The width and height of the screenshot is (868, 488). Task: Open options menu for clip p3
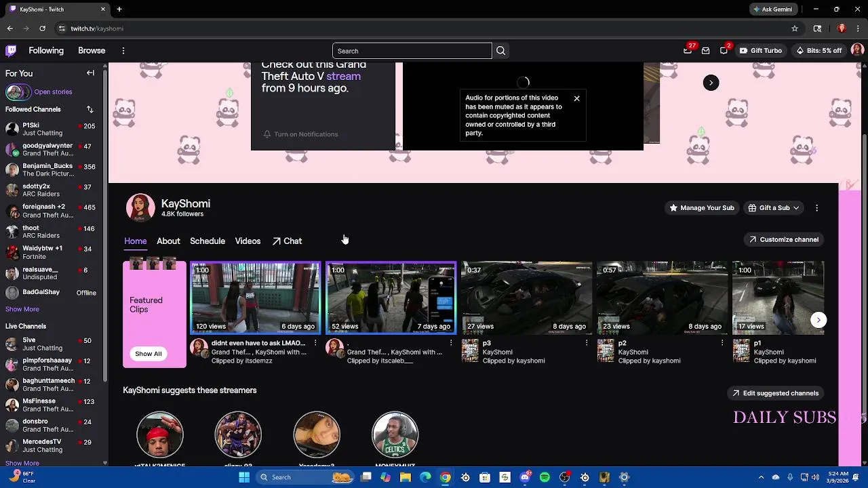pyautogui.click(x=587, y=344)
